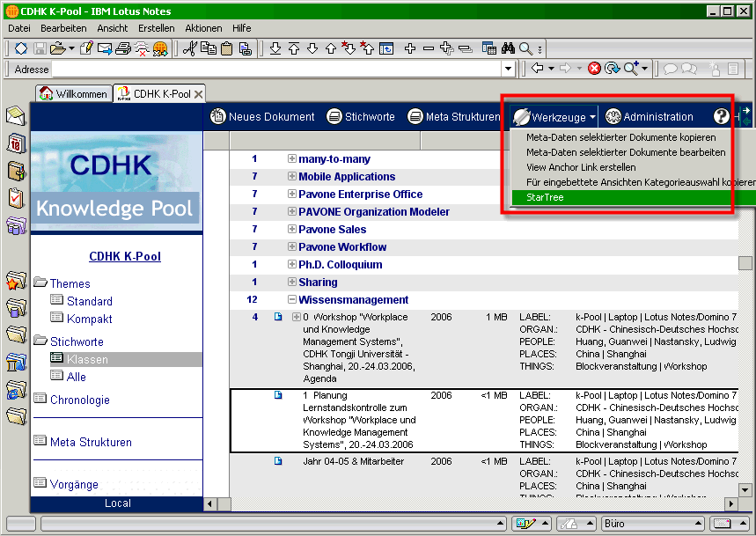The width and height of the screenshot is (756, 536).
Task: Click the vertical scrollbar down arrow
Action: (x=745, y=491)
